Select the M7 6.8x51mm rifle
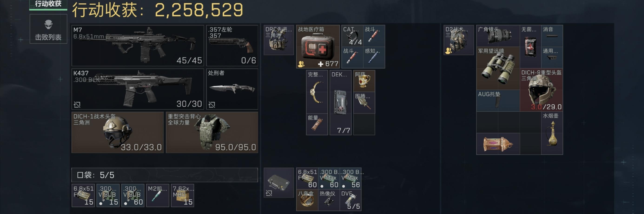 click(x=138, y=46)
